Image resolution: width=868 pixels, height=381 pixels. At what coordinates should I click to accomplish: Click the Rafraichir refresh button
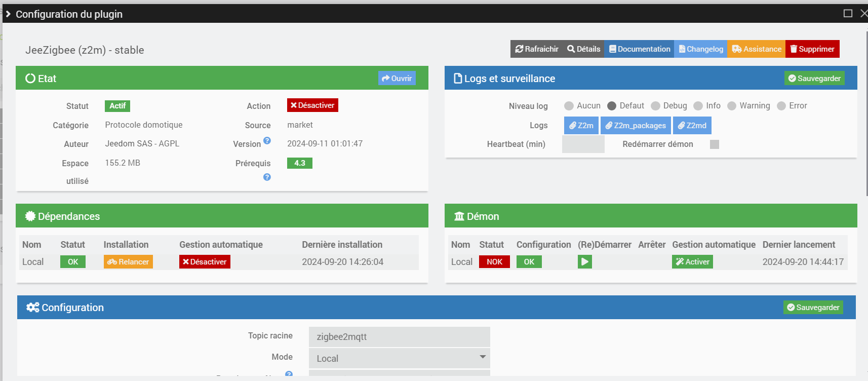pyautogui.click(x=536, y=49)
